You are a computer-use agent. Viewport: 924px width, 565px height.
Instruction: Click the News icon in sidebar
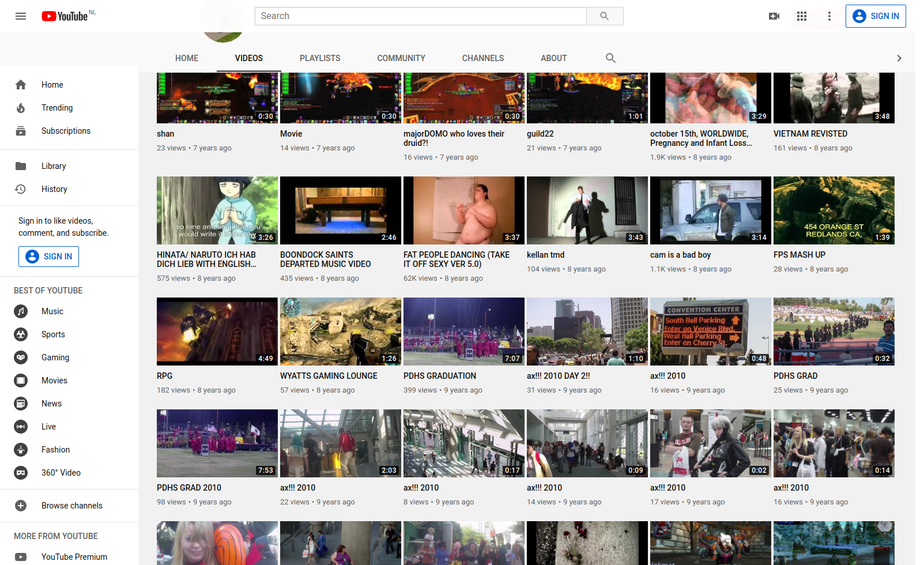[21, 404]
